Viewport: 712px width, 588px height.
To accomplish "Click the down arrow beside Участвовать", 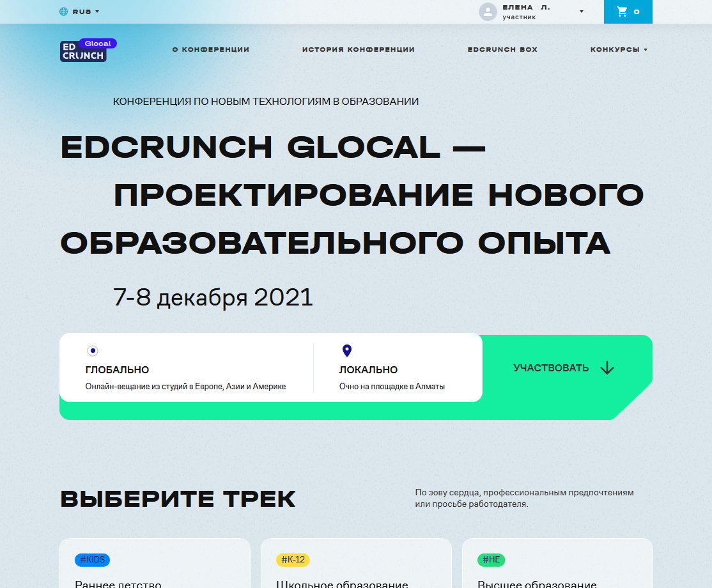I will [607, 368].
